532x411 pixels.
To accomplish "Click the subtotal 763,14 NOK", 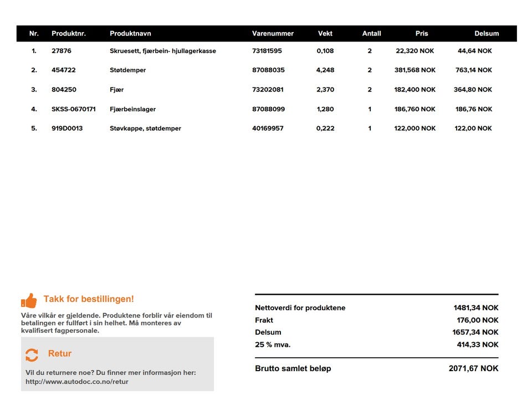I will (x=474, y=70).
